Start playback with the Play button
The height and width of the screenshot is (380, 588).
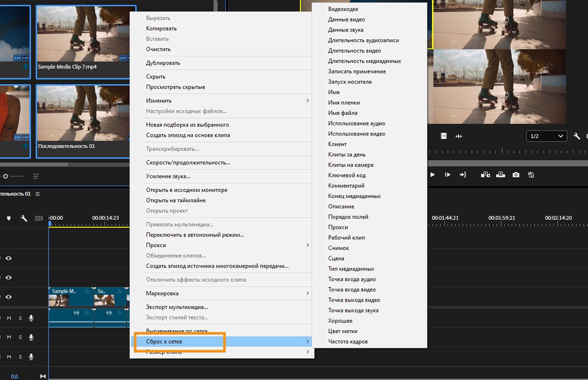point(432,175)
